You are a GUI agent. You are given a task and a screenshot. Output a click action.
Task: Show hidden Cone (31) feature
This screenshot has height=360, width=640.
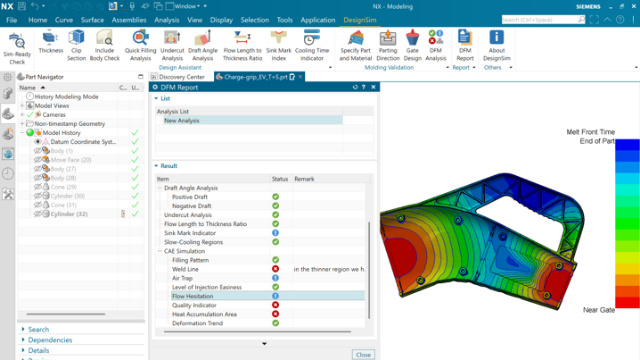pyautogui.click(x=38, y=205)
